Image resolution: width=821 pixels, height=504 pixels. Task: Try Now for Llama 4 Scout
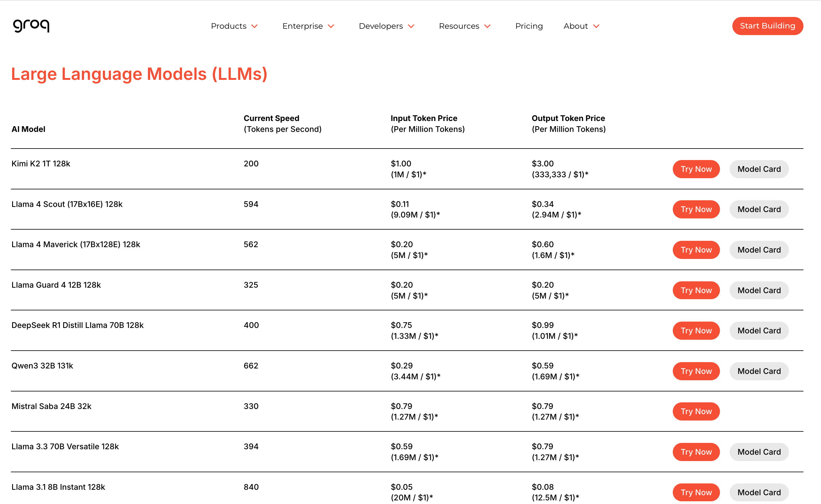(696, 209)
